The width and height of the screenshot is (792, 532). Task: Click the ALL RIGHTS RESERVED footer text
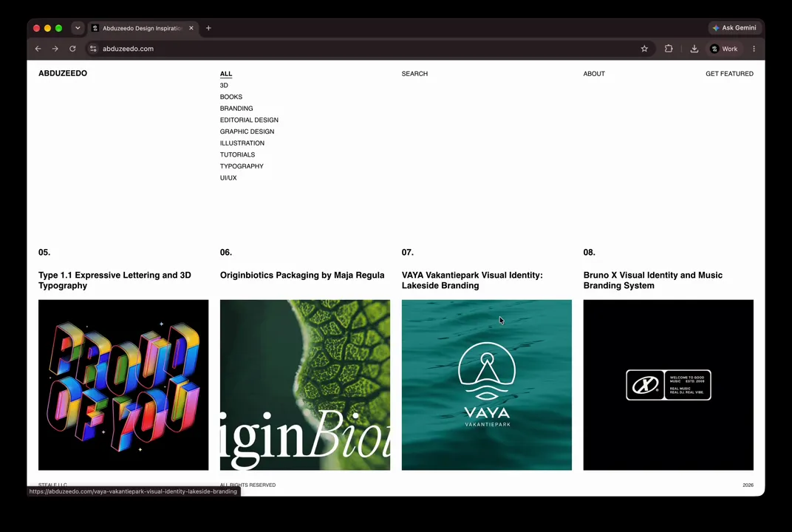click(x=248, y=485)
